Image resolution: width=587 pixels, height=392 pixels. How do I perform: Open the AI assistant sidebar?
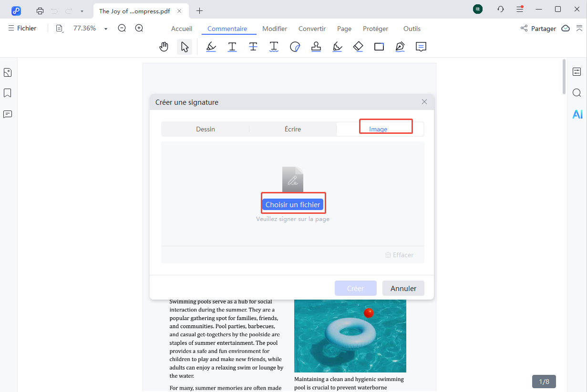[577, 114]
